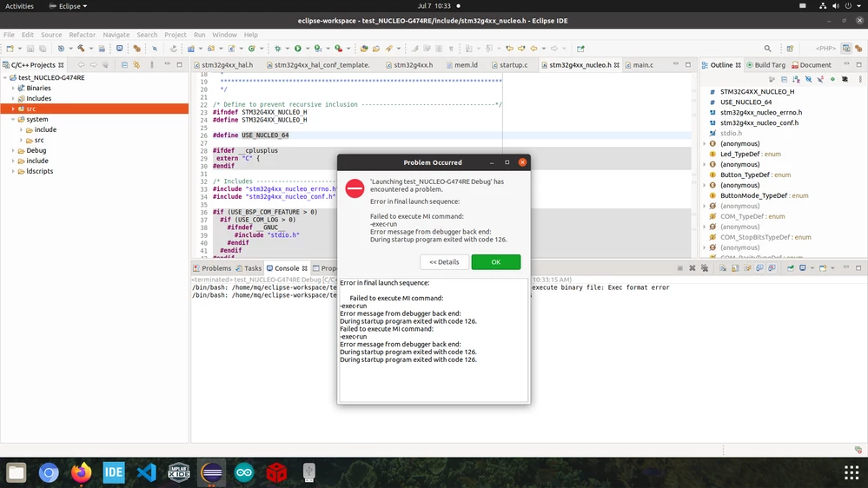
Task: Expand the Binaries tree node
Action: pyautogui.click(x=13, y=88)
